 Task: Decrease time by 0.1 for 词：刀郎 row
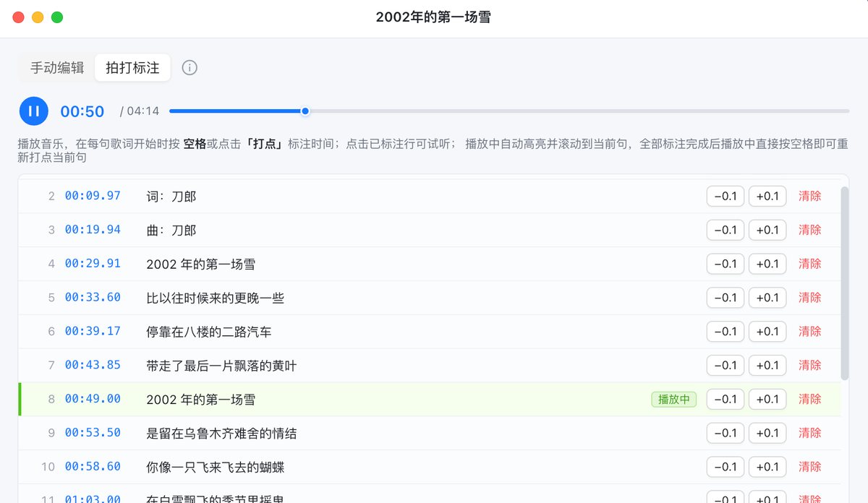[726, 196]
